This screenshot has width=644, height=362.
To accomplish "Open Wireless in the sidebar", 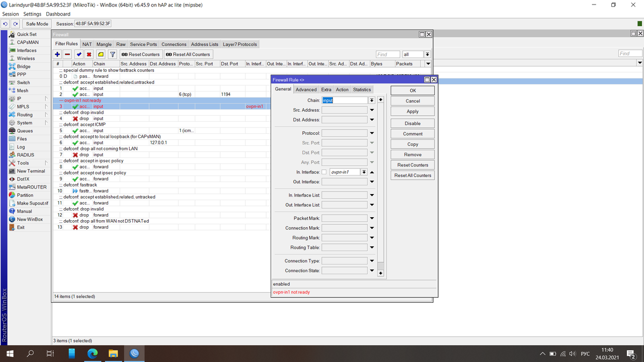I will [26, 58].
